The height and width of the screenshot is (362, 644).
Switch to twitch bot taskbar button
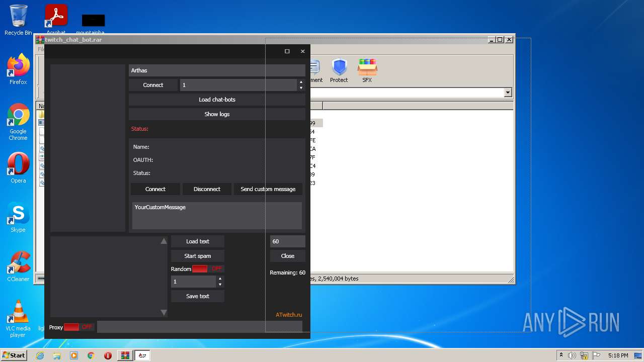click(x=142, y=355)
